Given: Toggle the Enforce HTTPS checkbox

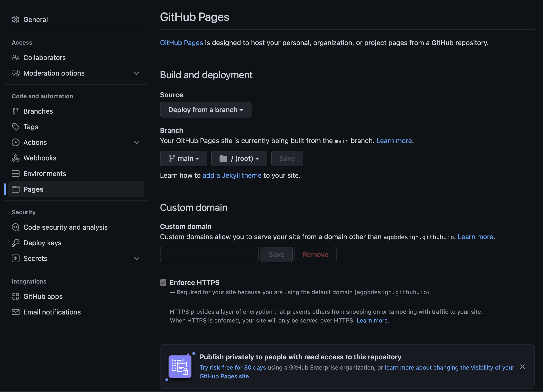Looking at the screenshot, I should [x=163, y=283].
